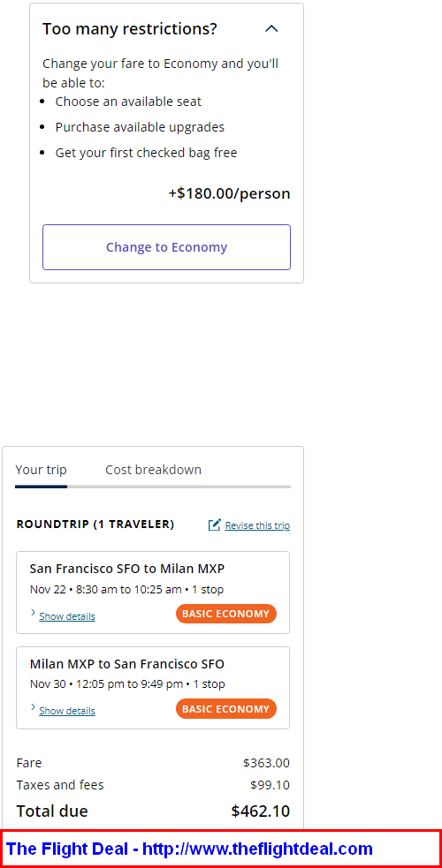Click the Taxes and fees $99.10 line
Image resolution: width=442 pixels, height=868 pixels.
153,785
